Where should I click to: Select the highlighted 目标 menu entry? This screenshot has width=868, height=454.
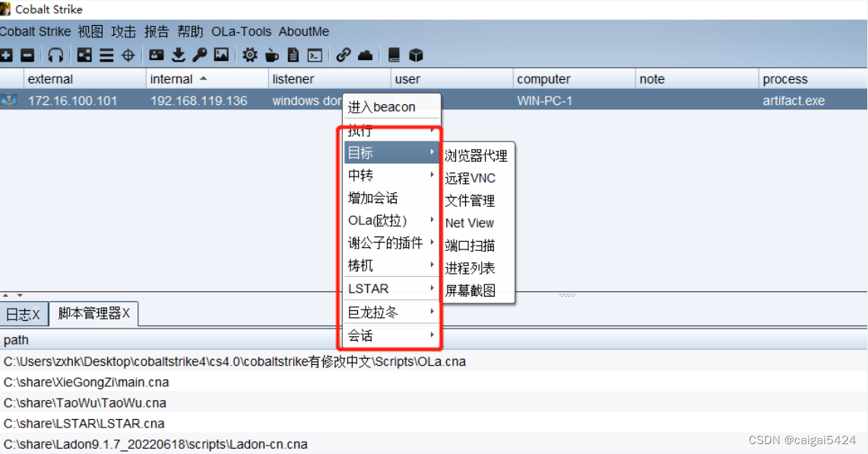(x=392, y=152)
